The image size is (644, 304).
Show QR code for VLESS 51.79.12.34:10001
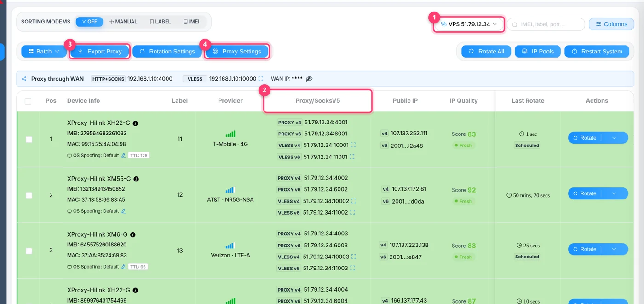(353, 145)
